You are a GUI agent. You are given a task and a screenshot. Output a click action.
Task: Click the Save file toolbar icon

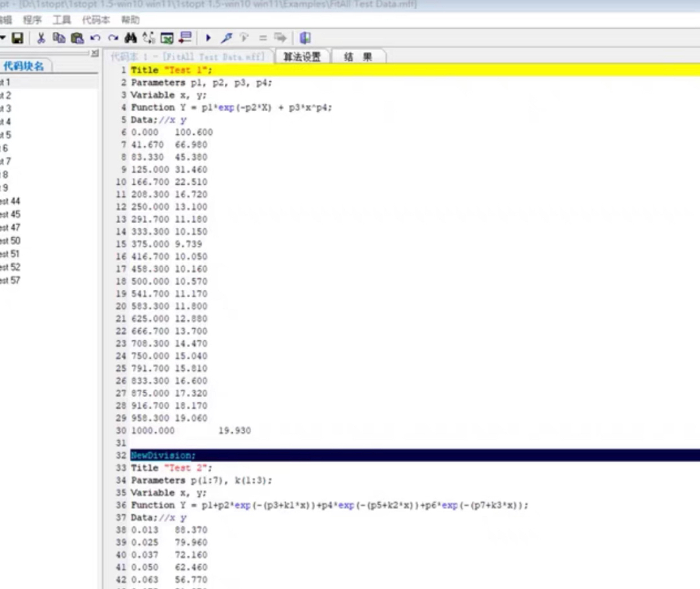point(17,38)
